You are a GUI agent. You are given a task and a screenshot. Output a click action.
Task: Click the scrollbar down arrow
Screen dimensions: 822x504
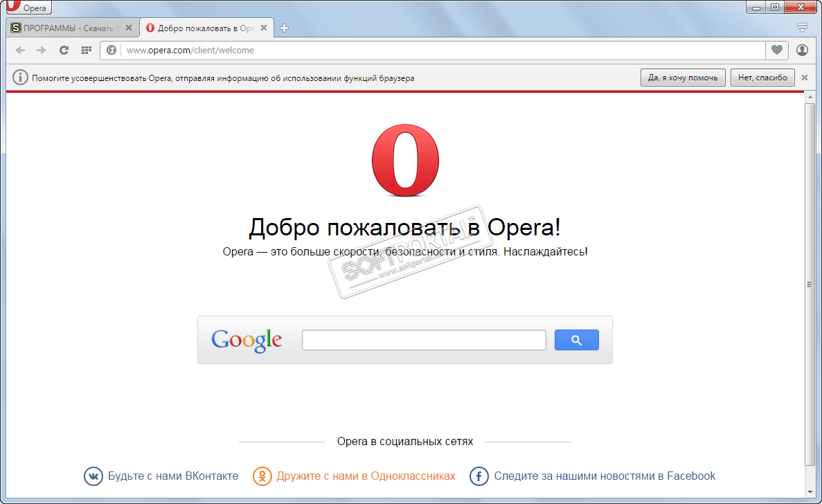[x=810, y=492]
